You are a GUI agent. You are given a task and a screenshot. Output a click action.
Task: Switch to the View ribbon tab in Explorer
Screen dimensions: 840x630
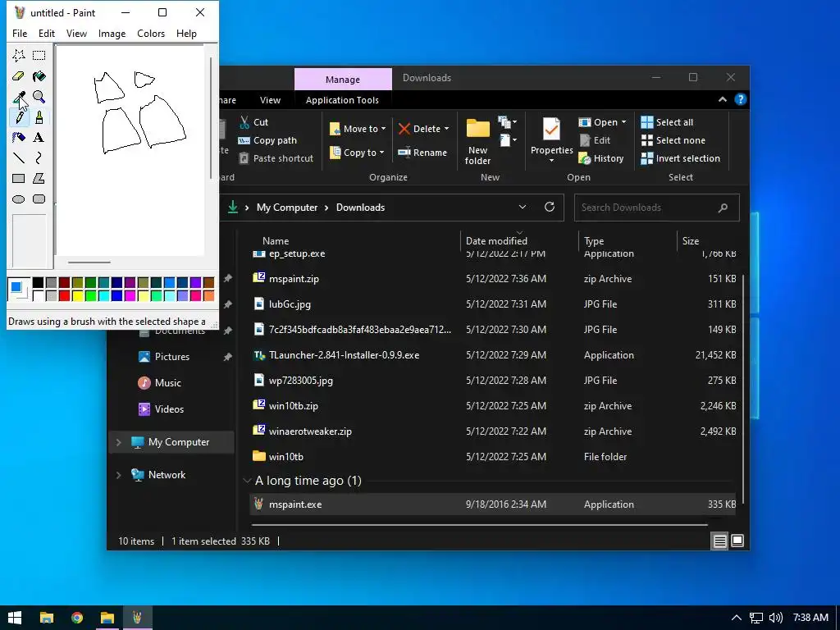tap(270, 100)
